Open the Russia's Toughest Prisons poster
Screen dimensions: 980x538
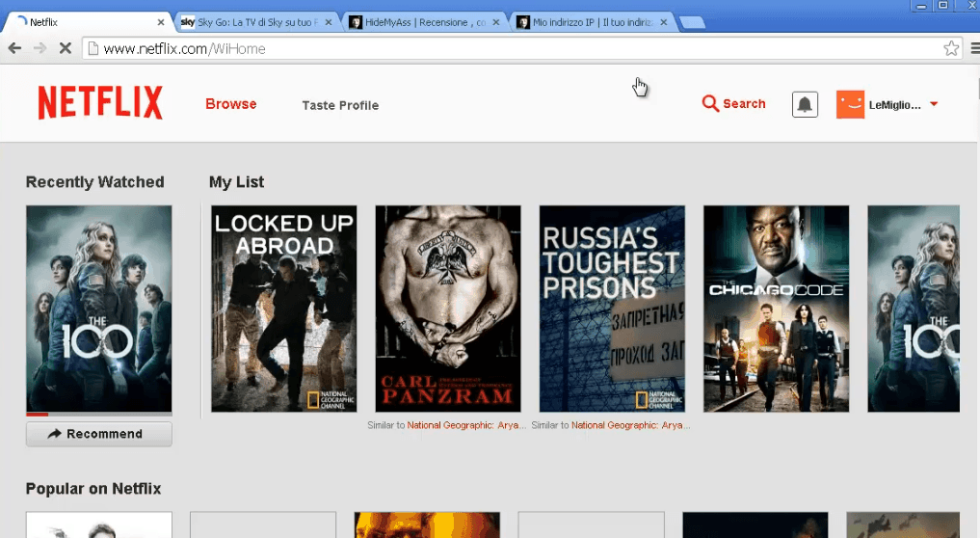(612, 309)
